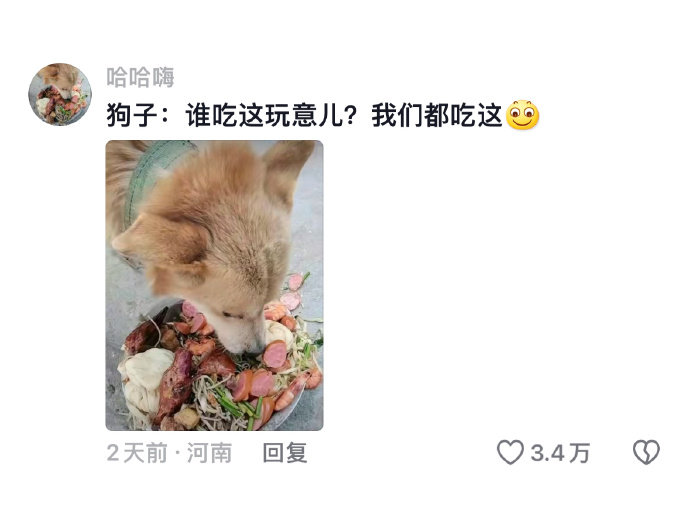Like the comment with the heart icon

[510, 452]
